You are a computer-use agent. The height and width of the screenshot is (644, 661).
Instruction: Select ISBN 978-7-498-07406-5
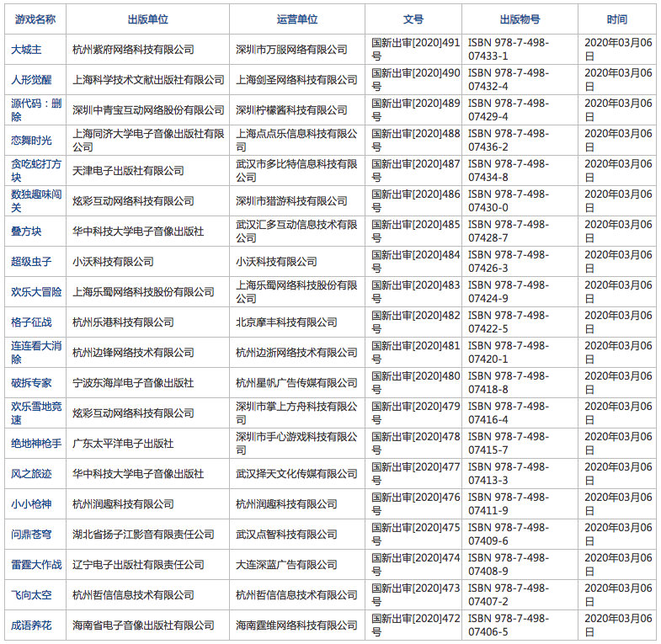[509, 625]
